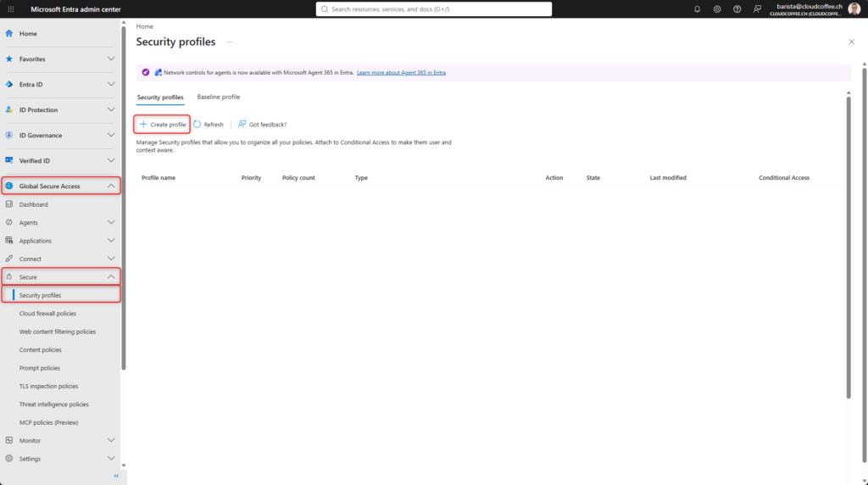
Task: Click the Create profile button
Action: (162, 124)
